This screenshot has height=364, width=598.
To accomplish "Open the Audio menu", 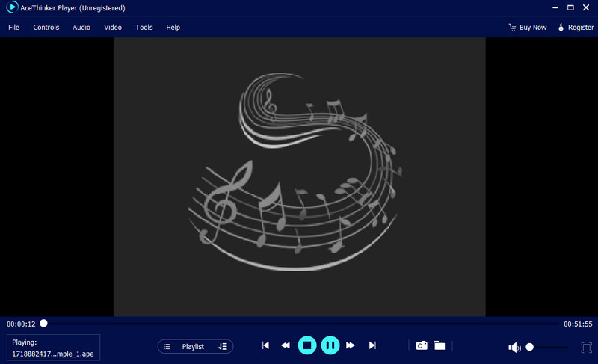I will coord(81,28).
